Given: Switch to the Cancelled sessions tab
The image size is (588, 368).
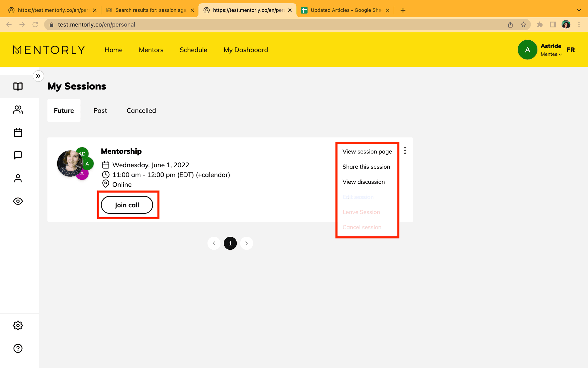Looking at the screenshot, I should pyautogui.click(x=141, y=111).
